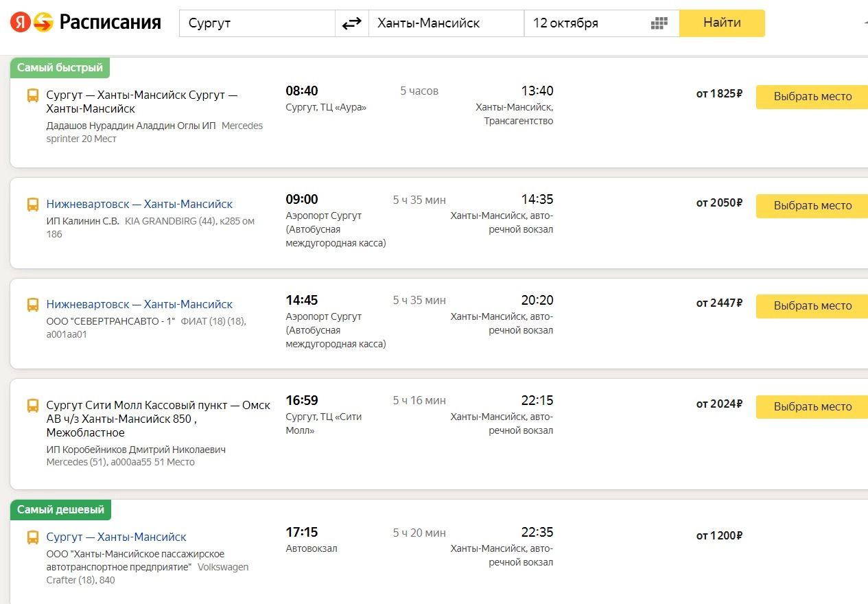
Task: Click bus icon of 09:00 trip
Action: 33,205
